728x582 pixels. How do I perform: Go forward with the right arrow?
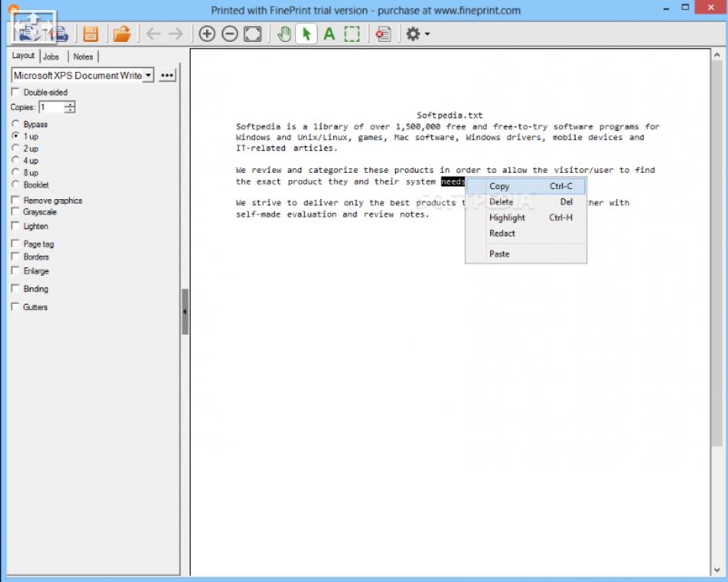pos(176,33)
